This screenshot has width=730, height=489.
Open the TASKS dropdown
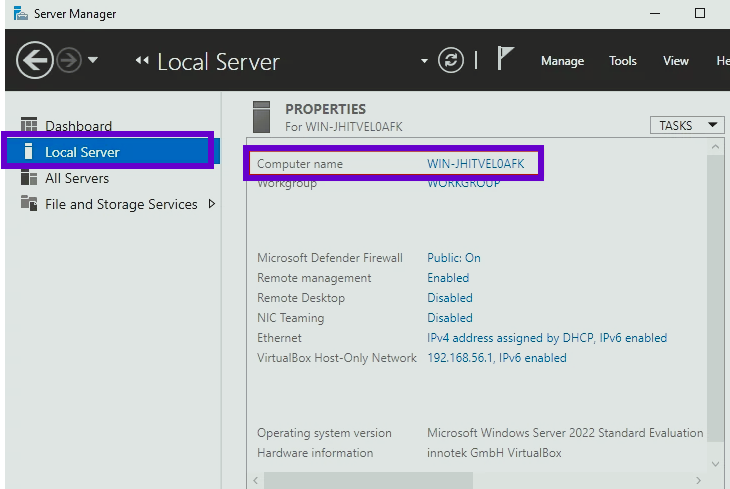coord(687,125)
